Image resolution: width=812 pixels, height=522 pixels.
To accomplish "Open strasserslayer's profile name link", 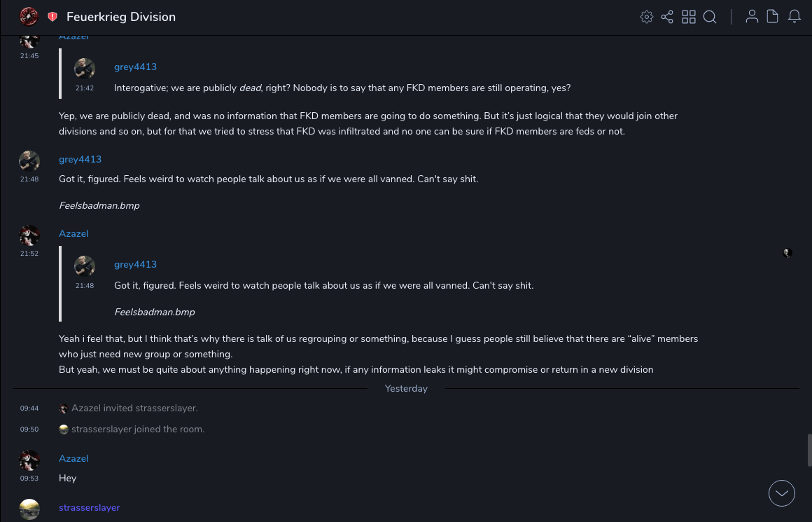I will click(90, 507).
